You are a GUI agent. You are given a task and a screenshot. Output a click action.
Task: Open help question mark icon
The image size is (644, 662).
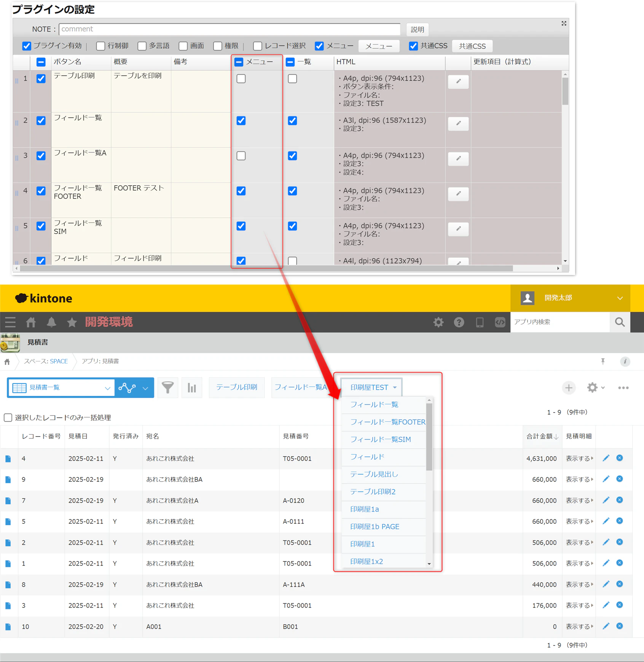(x=459, y=322)
